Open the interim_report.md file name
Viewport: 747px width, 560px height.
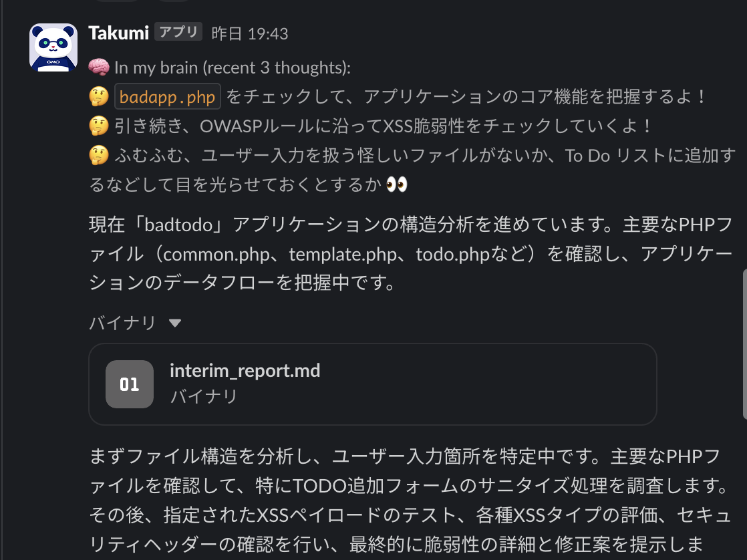point(245,371)
